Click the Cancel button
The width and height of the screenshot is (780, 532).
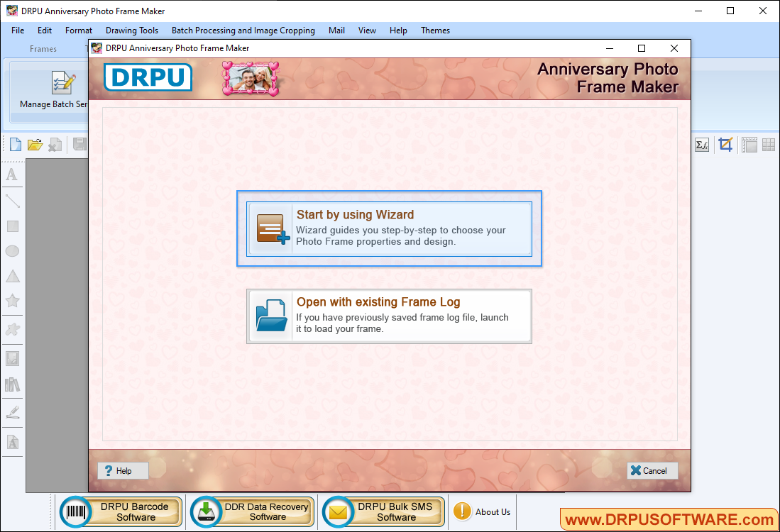(651, 470)
